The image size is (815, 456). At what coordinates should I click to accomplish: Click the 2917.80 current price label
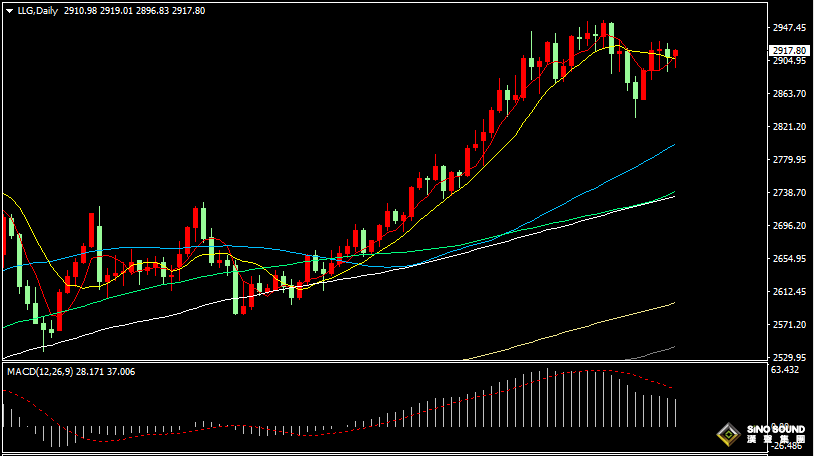(789, 50)
